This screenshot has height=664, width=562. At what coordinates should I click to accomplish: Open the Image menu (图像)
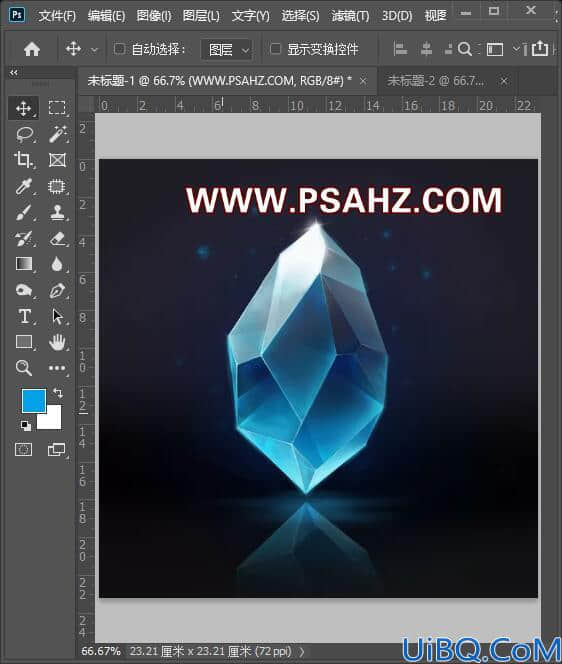tap(154, 16)
